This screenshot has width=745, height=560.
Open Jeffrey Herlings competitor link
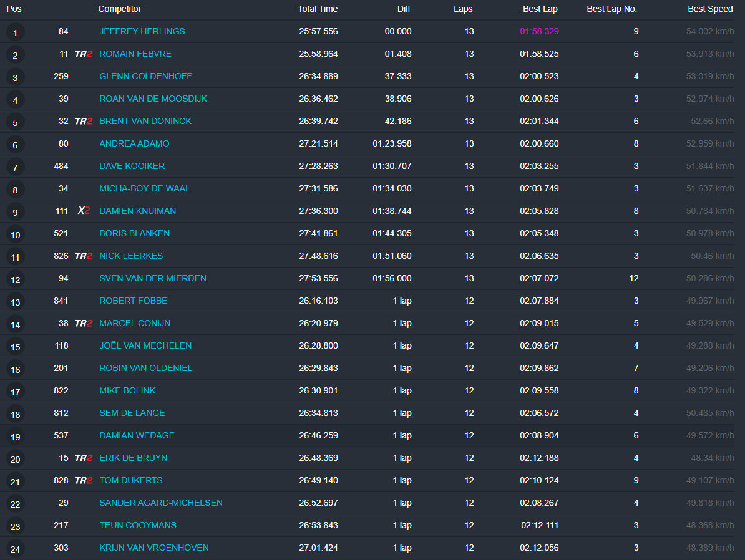(x=142, y=31)
